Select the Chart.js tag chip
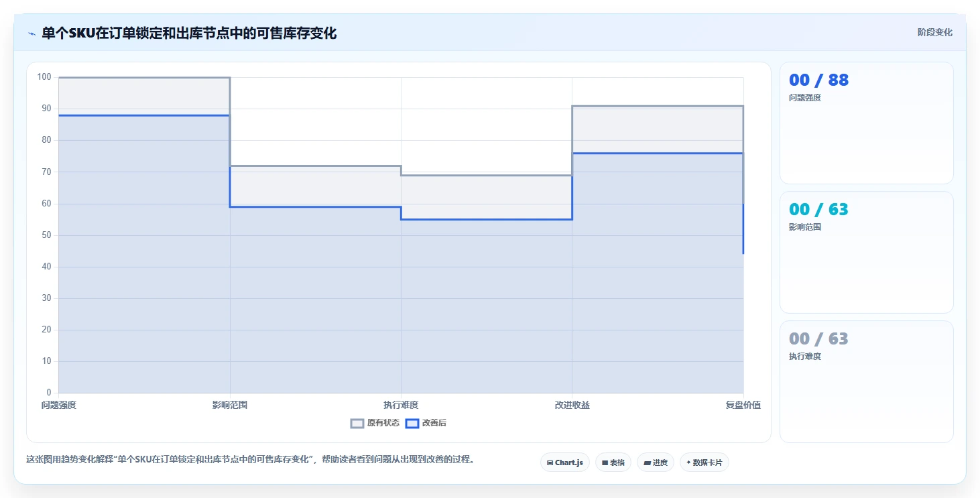This screenshot has height=498, width=980. click(565, 462)
